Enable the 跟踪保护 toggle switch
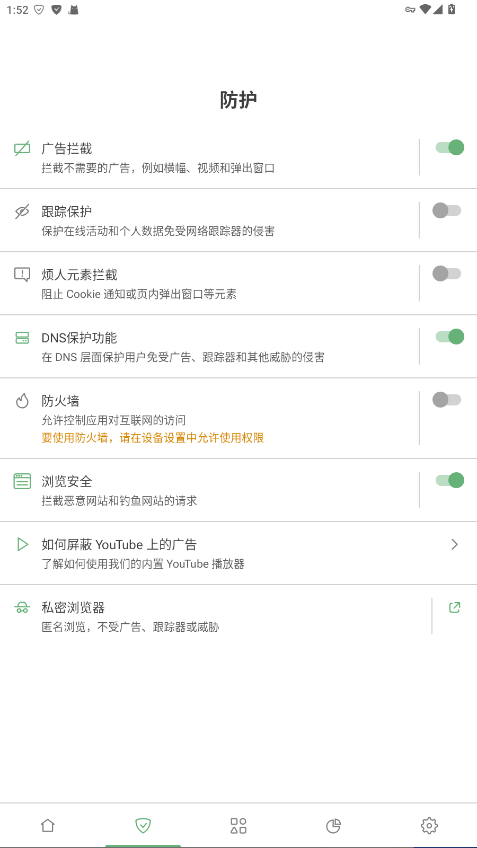Screen dimensions: 477x848 (447, 210)
